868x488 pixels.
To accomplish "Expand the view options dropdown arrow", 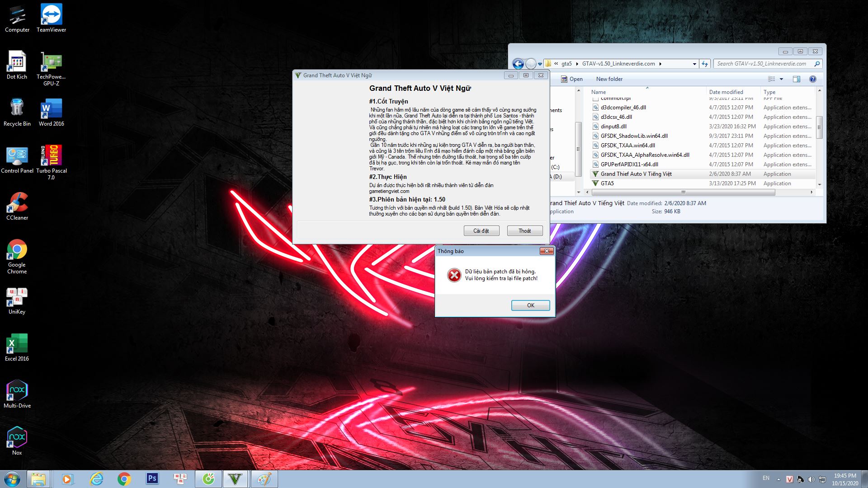I will 781,79.
